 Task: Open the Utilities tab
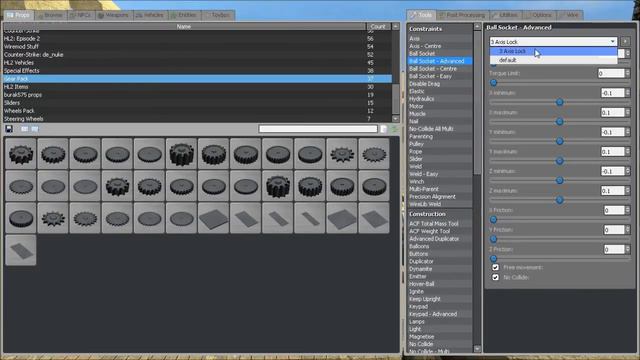coord(505,15)
